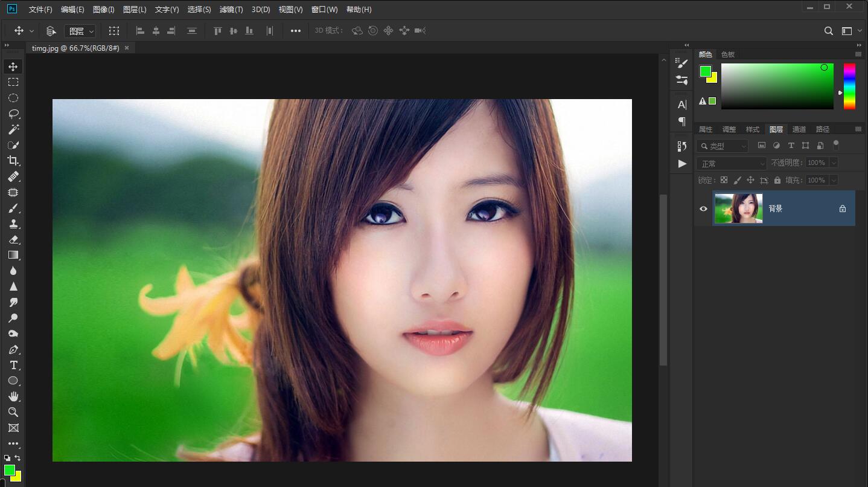Expand the 不透明度 opacity dropdown arrow

(x=834, y=163)
